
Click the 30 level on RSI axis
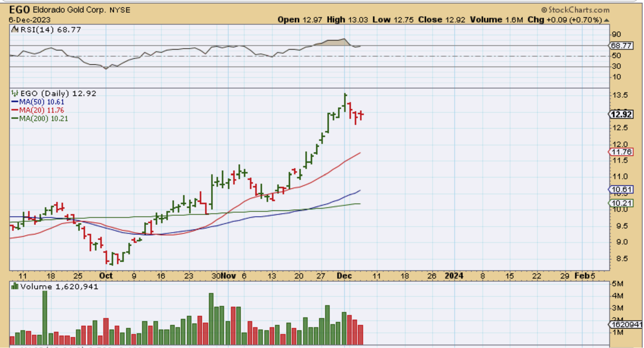pos(616,66)
